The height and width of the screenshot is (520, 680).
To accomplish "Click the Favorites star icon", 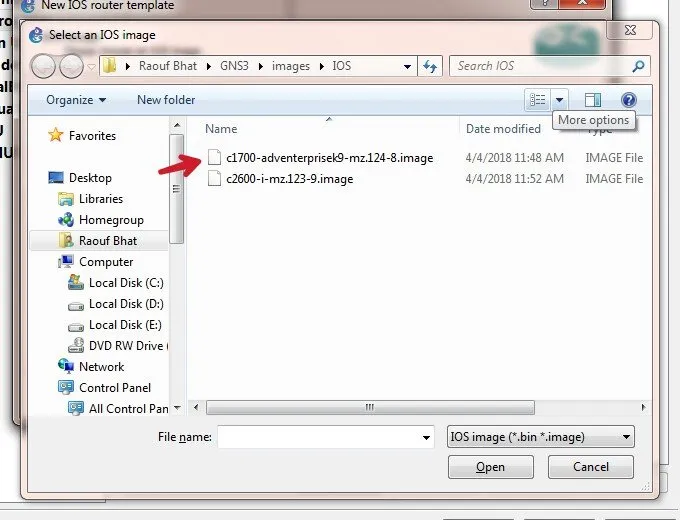I will [x=56, y=135].
